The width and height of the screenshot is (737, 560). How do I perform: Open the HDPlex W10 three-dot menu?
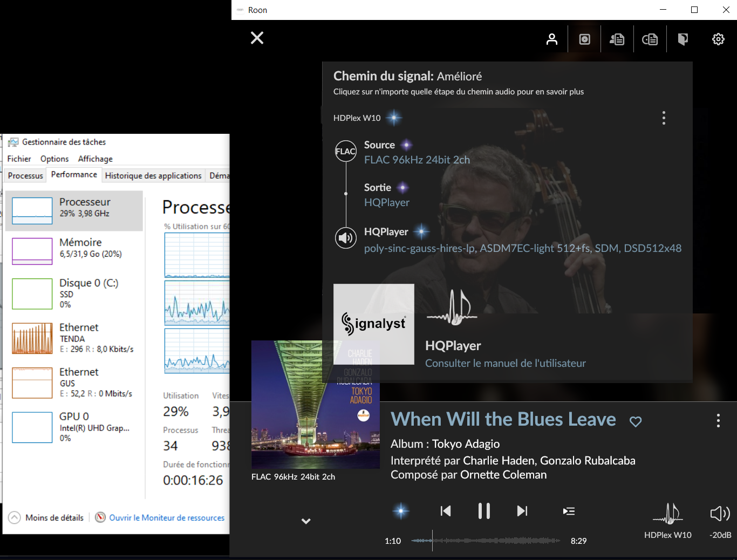coord(664,118)
